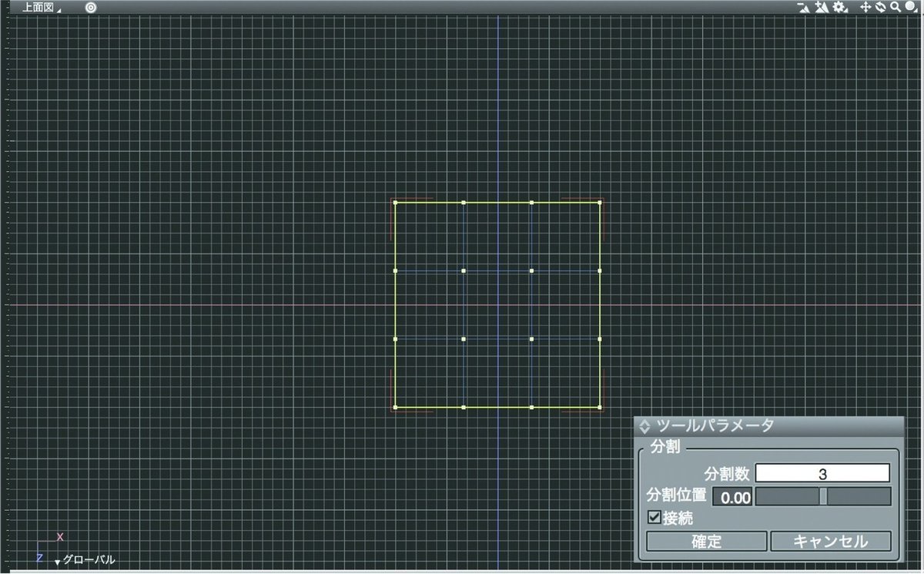Click the bullseye target icon beside 上面図

[x=91, y=7]
